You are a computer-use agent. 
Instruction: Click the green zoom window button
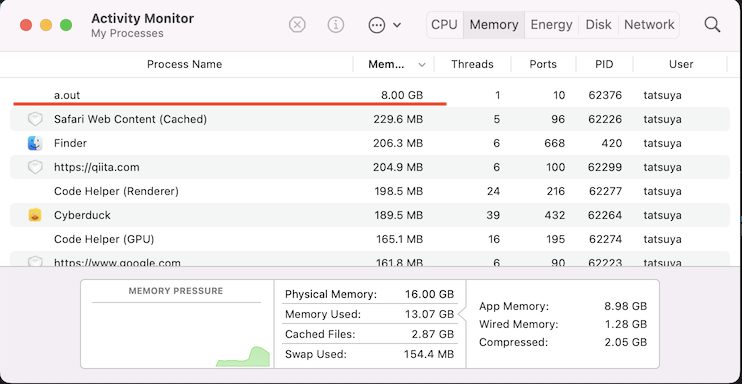66,25
